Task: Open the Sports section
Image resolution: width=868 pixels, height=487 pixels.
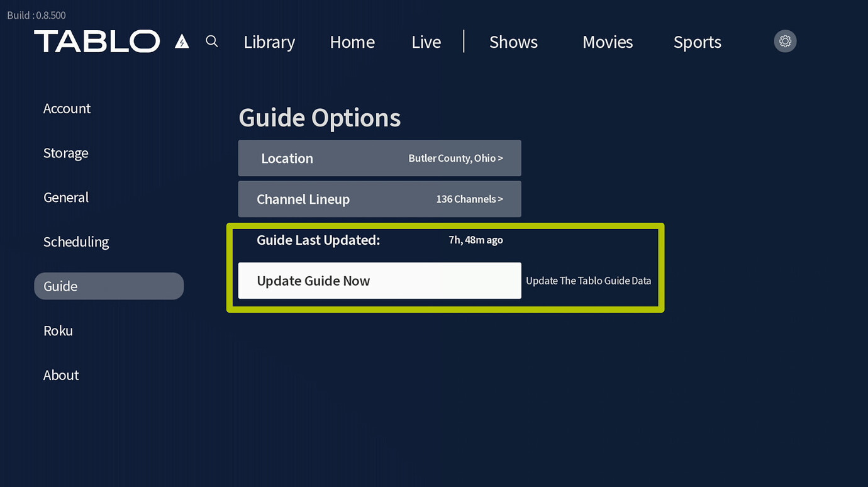Action: 697,42
